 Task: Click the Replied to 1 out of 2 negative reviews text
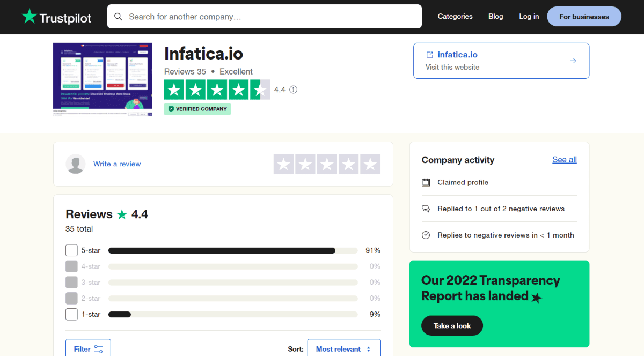[x=501, y=209]
